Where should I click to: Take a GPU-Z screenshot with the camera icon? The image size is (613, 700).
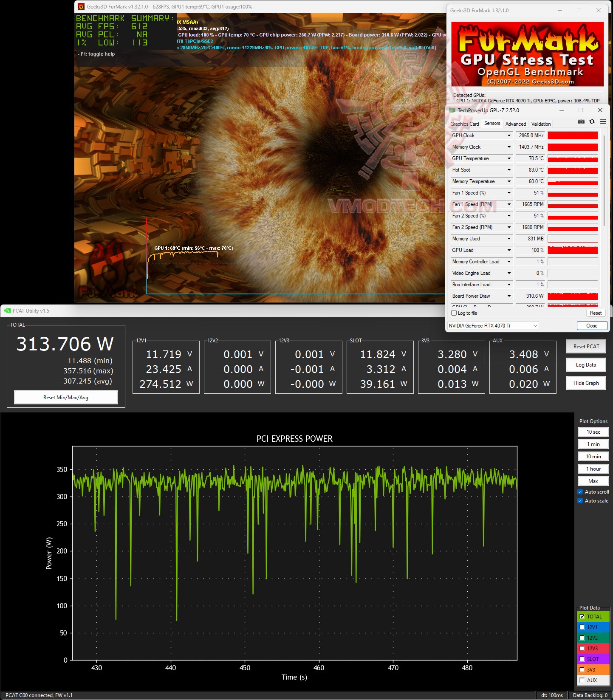[x=581, y=121]
